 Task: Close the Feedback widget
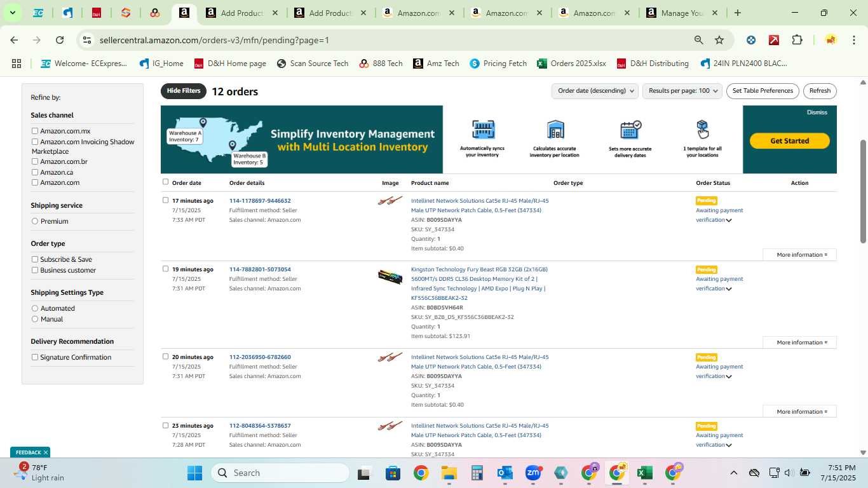click(x=46, y=452)
